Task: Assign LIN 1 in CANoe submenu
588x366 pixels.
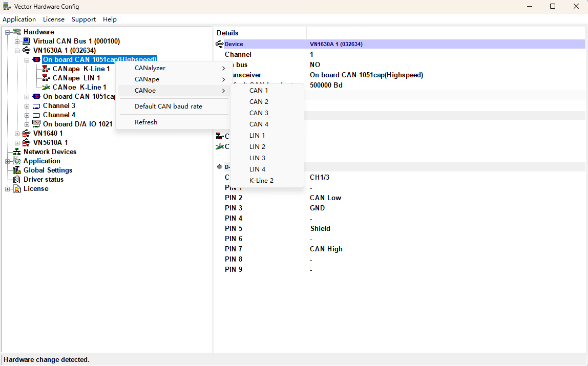Action: 267,136
